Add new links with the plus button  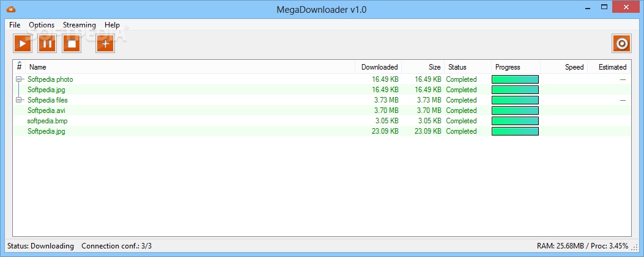pos(105,43)
